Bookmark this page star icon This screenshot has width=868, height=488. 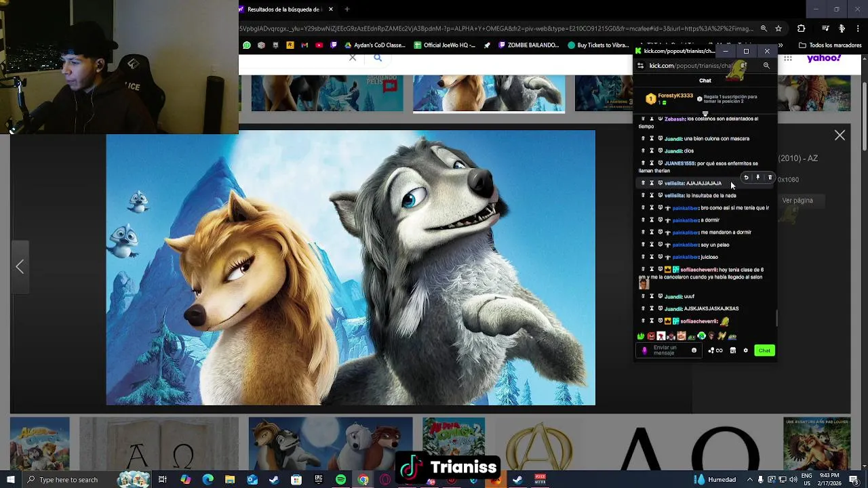coord(778,28)
